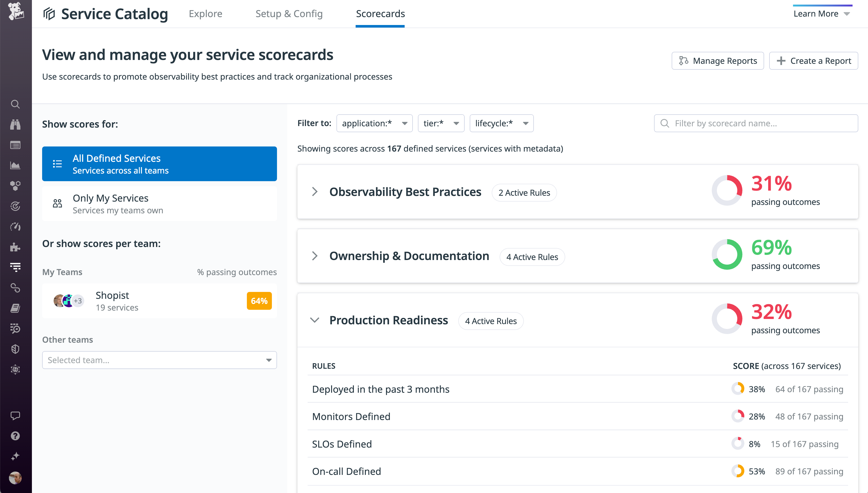The image size is (868, 493).
Task: Switch to the Explore tab
Action: (x=206, y=14)
